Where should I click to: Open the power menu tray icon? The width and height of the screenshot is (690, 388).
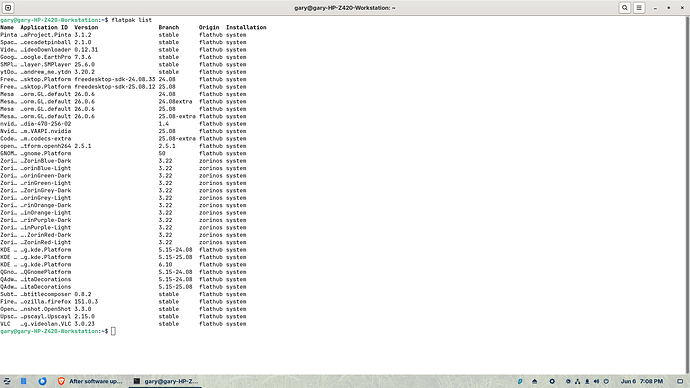point(606,381)
